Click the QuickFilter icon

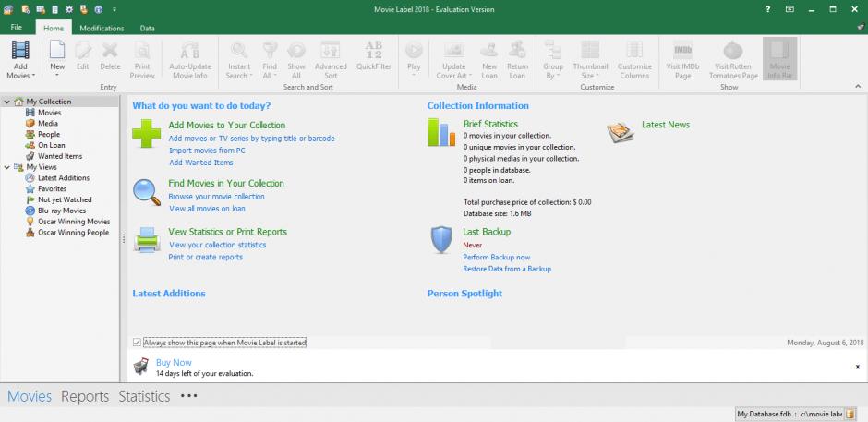374,51
